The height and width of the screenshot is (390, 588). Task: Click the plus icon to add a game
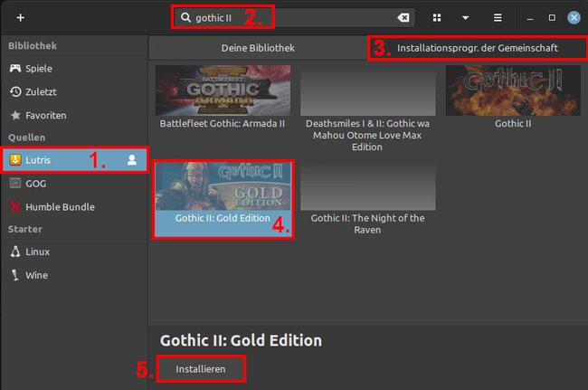click(20, 17)
